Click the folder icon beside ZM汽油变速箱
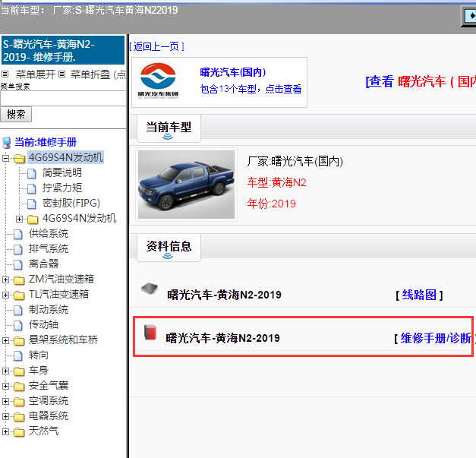Image resolution: width=476 pixels, height=458 pixels. [19, 280]
